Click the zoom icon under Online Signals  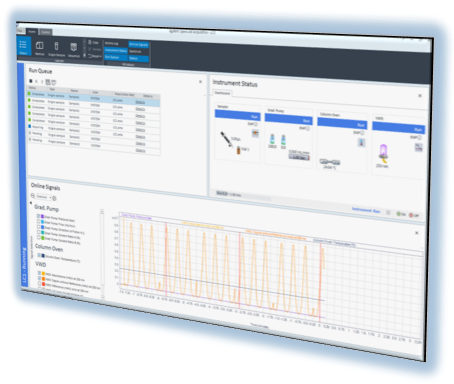pos(33,196)
